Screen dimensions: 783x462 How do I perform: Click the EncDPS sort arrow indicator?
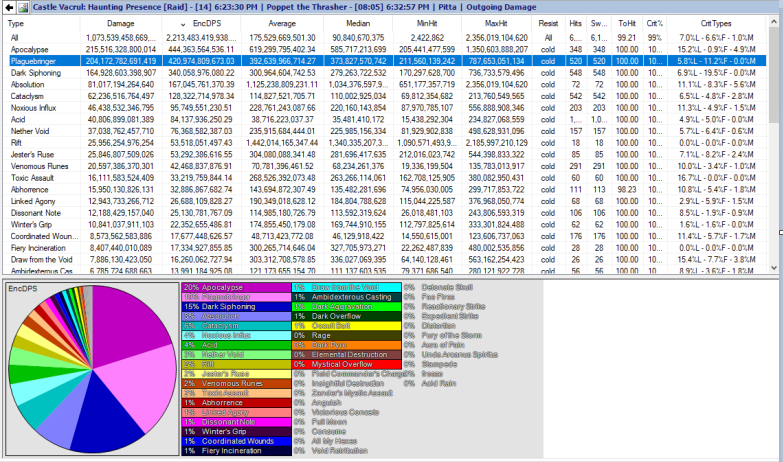183,24
